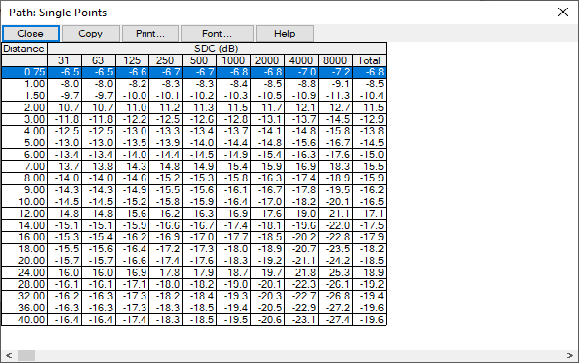Click 2000 Hz value -20.6 at 40.00
Image resolution: width=579 pixels, height=363 pixels.
[268, 320]
